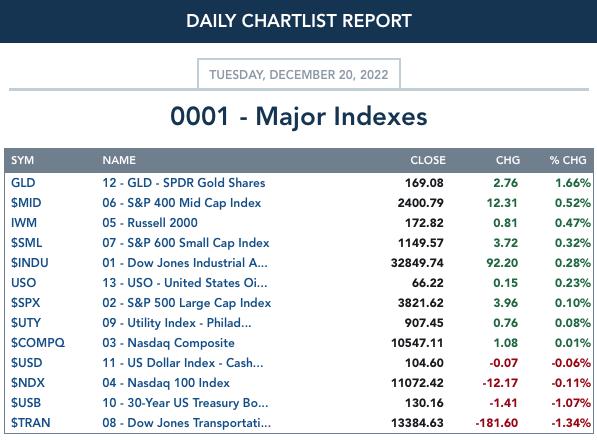
Task: Sort table by CHG column header
Action: click(508, 160)
